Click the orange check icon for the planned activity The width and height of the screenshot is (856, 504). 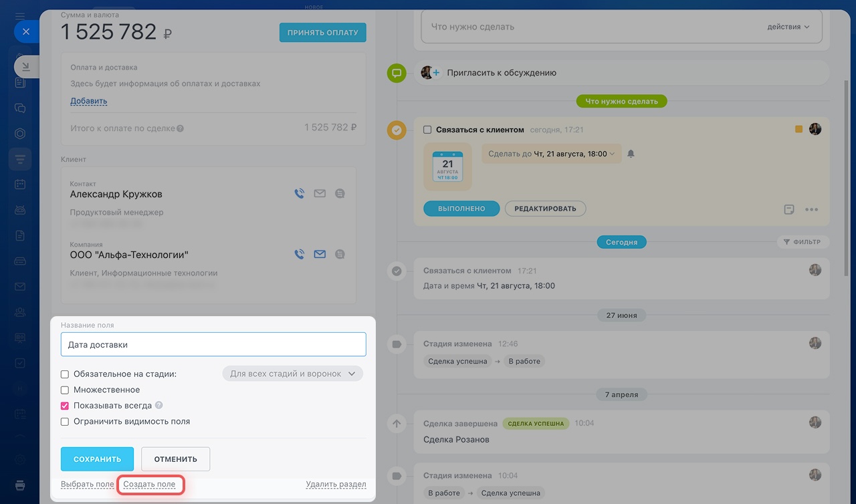tap(397, 130)
